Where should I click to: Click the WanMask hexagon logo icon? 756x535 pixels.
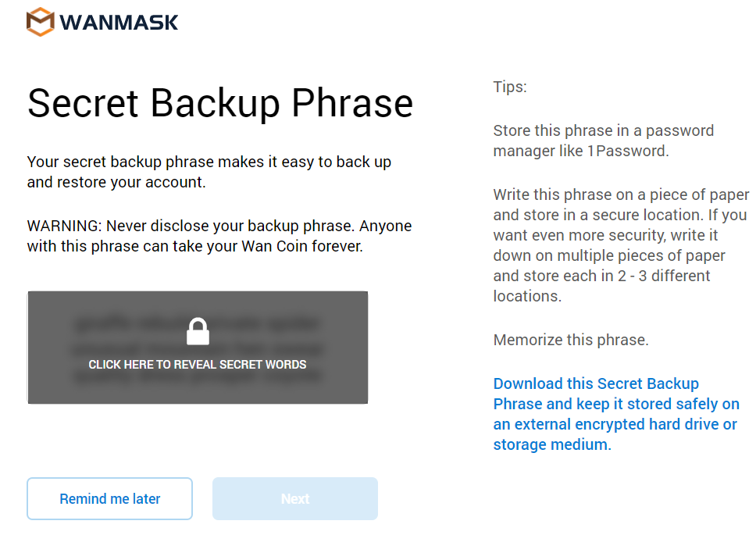coord(41,22)
